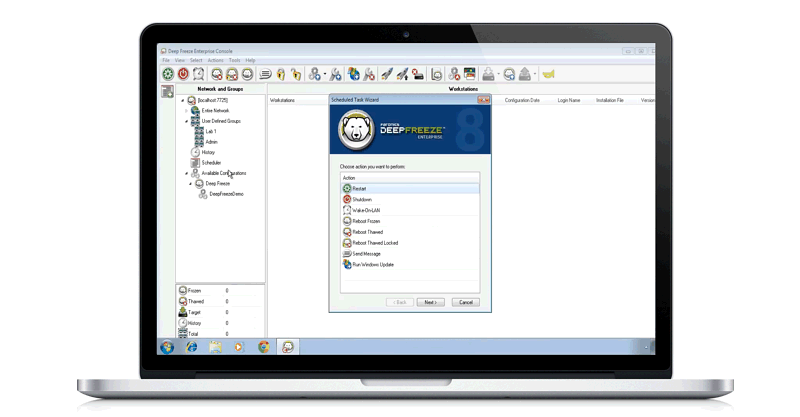Launch Chrome from the taskbar
The image size is (800, 417).
point(263,347)
